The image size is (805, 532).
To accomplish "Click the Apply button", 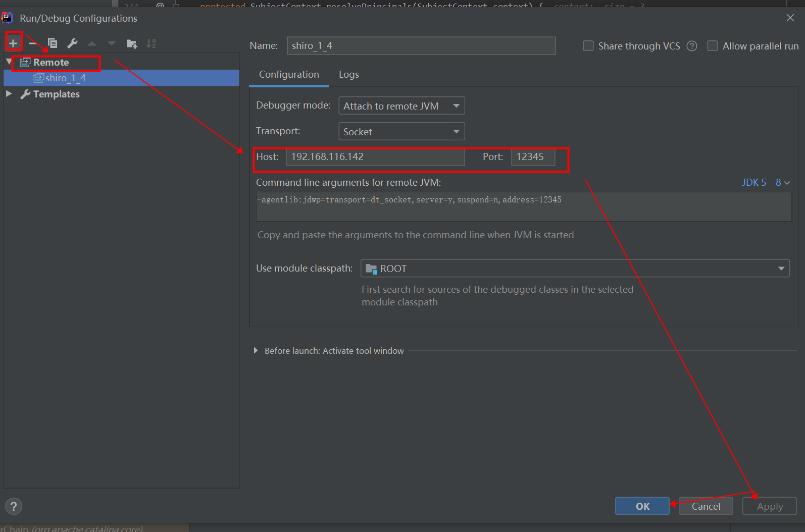I will coord(770,506).
